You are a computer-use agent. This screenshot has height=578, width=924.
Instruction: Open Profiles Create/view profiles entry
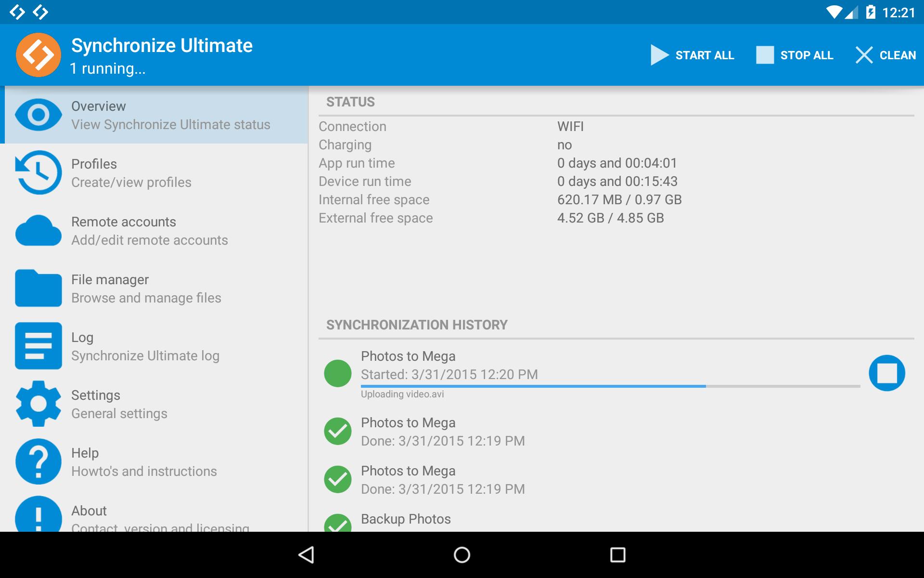pos(154,172)
